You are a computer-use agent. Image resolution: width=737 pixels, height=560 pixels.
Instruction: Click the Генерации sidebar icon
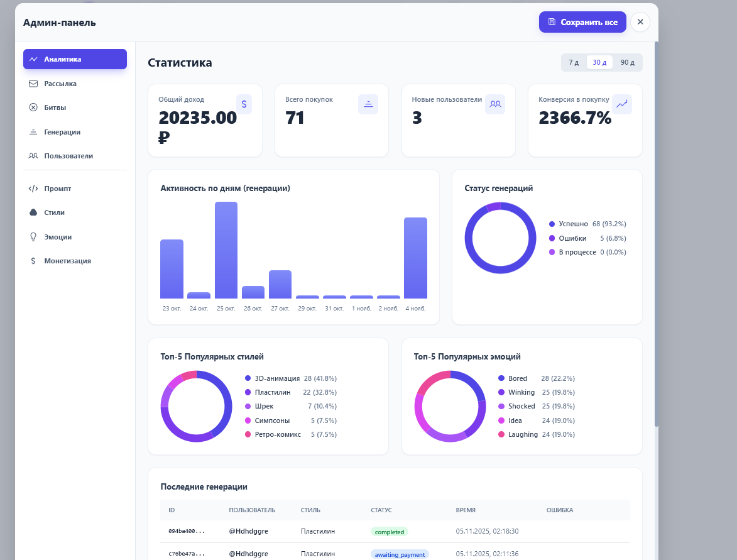pyautogui.click(x=33, y=132)
